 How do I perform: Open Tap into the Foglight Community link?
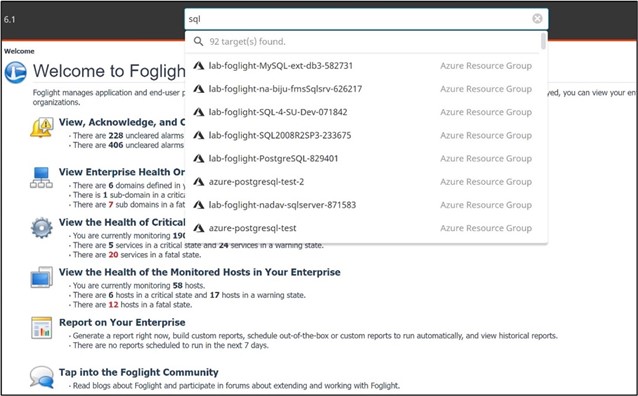(138, 372)
